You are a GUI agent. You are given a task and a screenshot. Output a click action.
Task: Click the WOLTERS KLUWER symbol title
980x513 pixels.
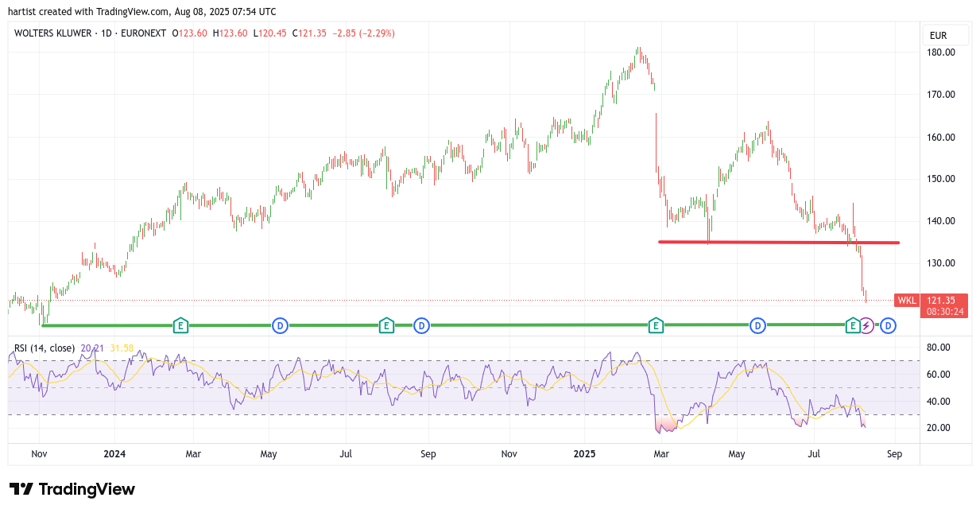tap(53, 33)
